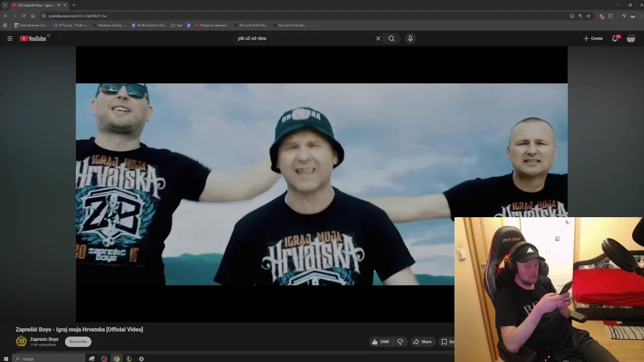This screenshot has width=644, height=362.
Task: Open the tab search dropdown arrow
Action: 5,5
